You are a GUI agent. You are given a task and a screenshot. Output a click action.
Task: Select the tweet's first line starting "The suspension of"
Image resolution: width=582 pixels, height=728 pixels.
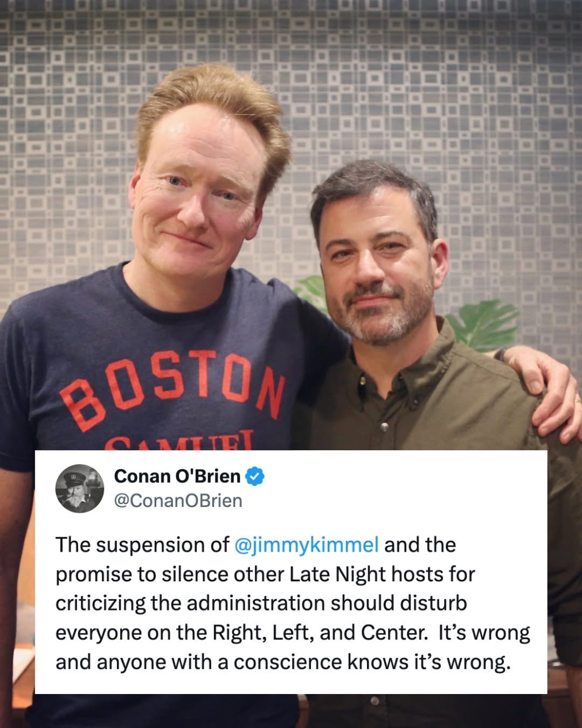click(x=256, y=545)
